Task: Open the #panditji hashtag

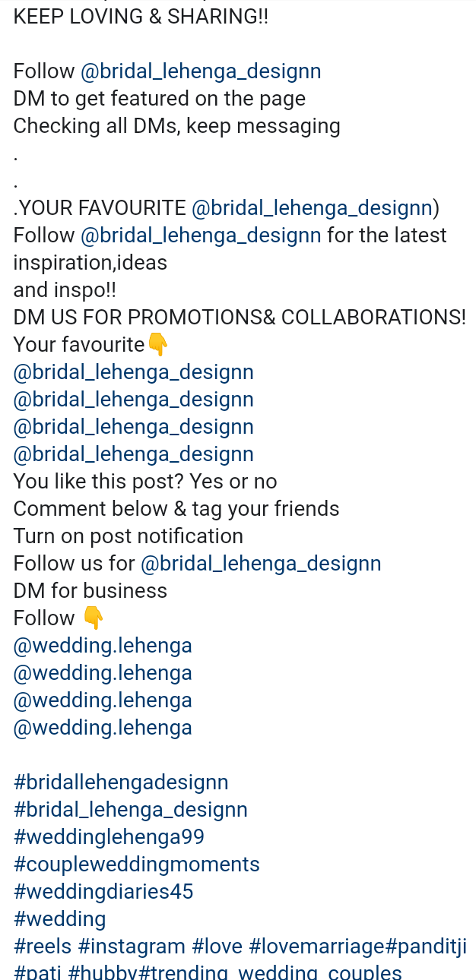Action: coord(427,947)
